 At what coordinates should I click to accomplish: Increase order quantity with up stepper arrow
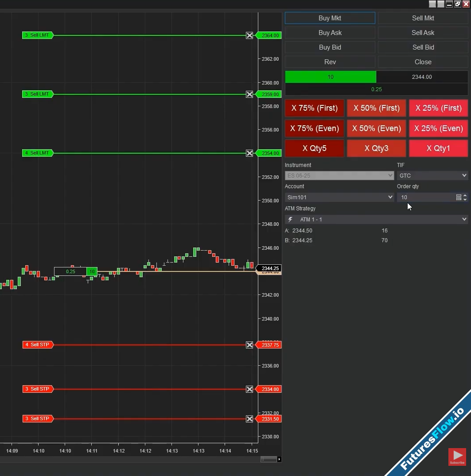[465, 195]
